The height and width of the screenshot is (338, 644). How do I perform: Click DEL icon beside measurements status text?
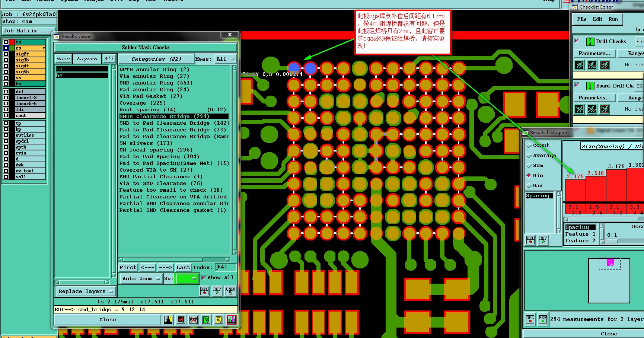click(x=530, y=319)
